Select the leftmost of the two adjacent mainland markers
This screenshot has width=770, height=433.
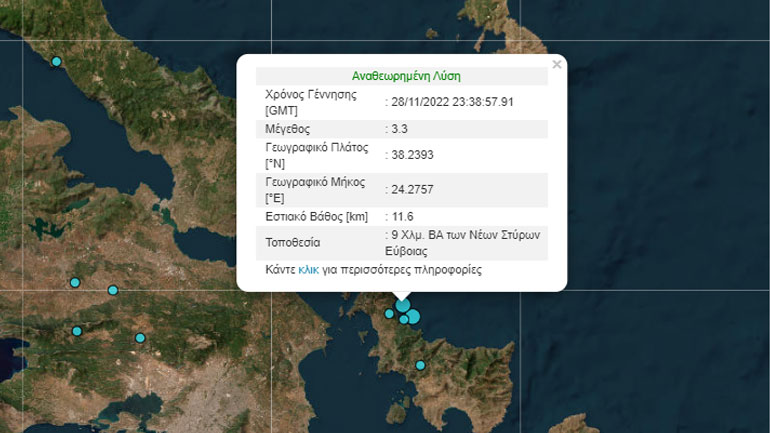pos(75,282)
